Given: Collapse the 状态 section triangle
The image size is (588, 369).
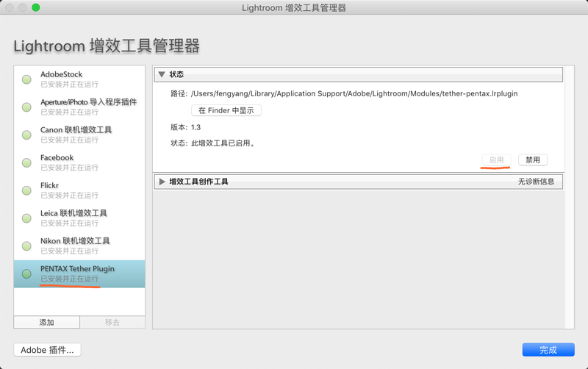Looking at the screenshot, I should [x=162, y=74].
